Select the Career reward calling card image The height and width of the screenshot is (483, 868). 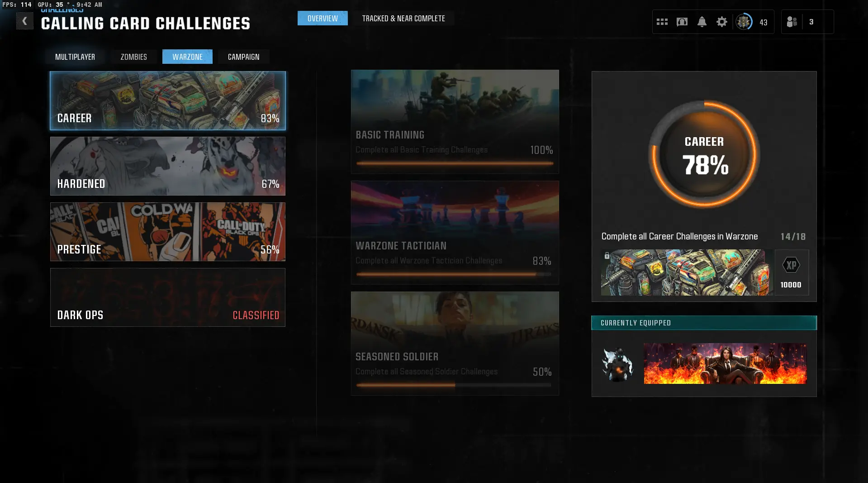click(x=687, y=273)
